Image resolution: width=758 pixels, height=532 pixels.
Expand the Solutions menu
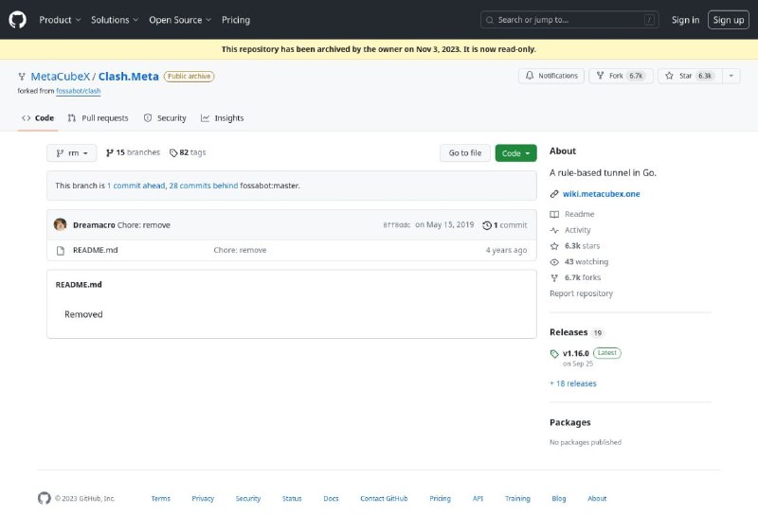[115, 20]
